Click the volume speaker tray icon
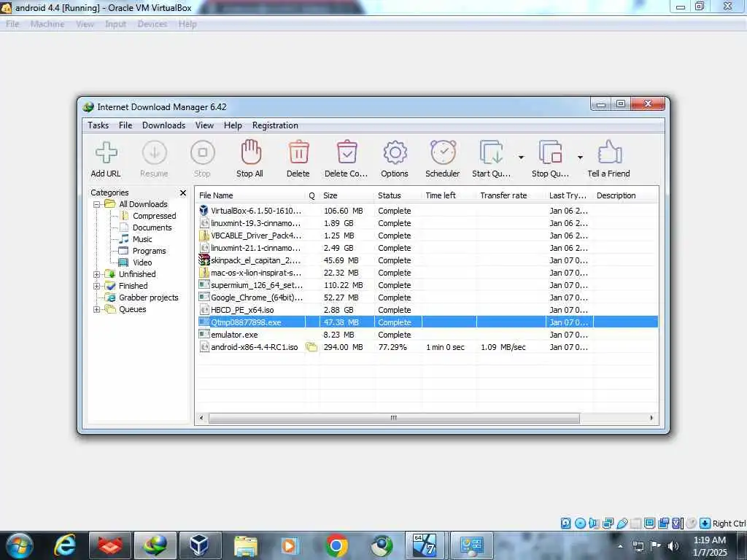The height and width of the screenshot is (560, 747). [x=673, y=545]
